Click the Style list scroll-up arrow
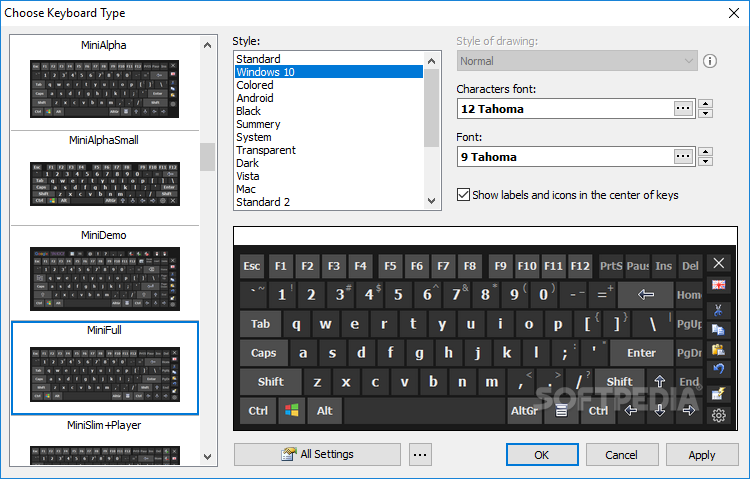Screen dimensions: 750x479 pyautogui.click(x=431, y=61)
